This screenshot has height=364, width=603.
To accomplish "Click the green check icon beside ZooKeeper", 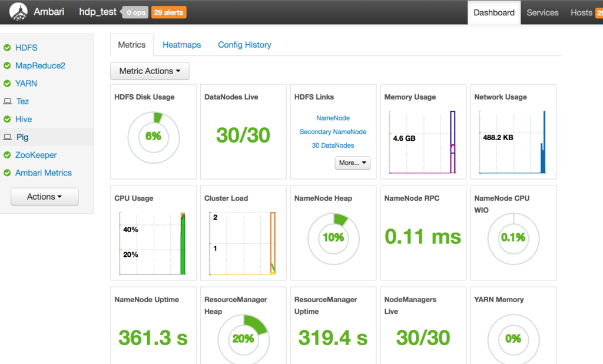I will [7, 155].
